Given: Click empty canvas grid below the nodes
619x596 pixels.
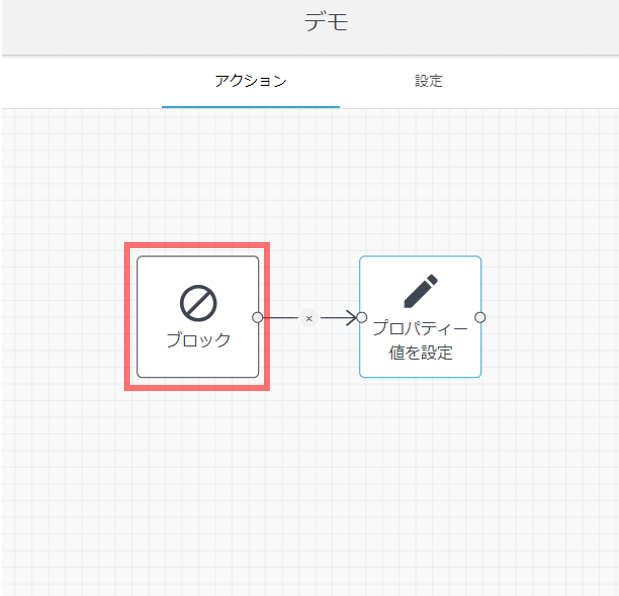Looking at the screenshot, I should tap(310, 480).
